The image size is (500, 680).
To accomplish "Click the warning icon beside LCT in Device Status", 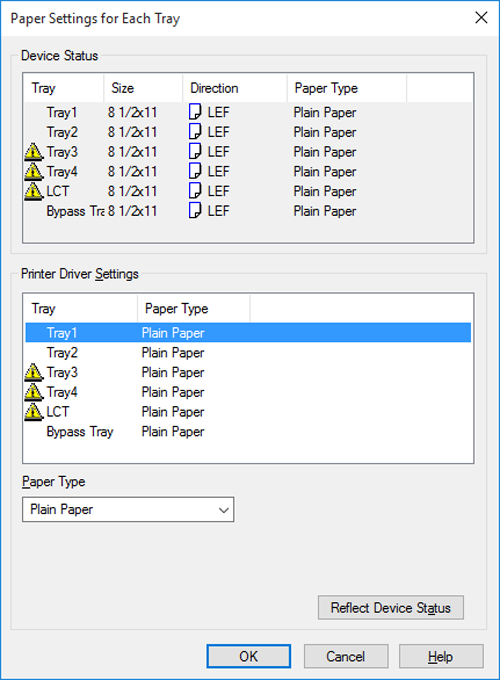I will 33,191.
